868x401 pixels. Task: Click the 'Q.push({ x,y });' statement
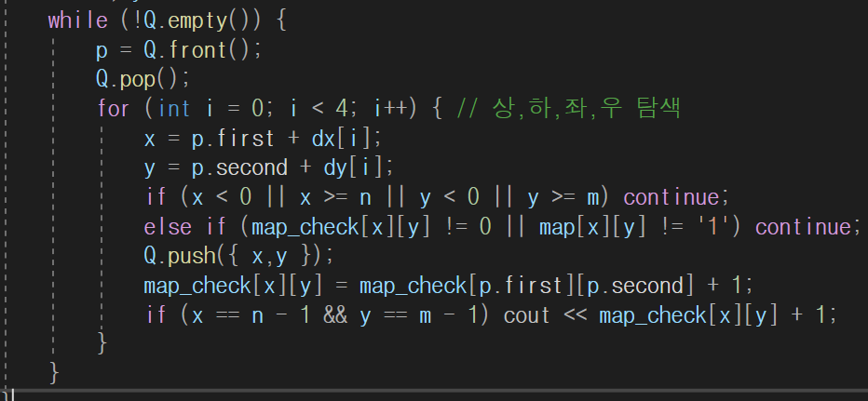coord(239,256)
